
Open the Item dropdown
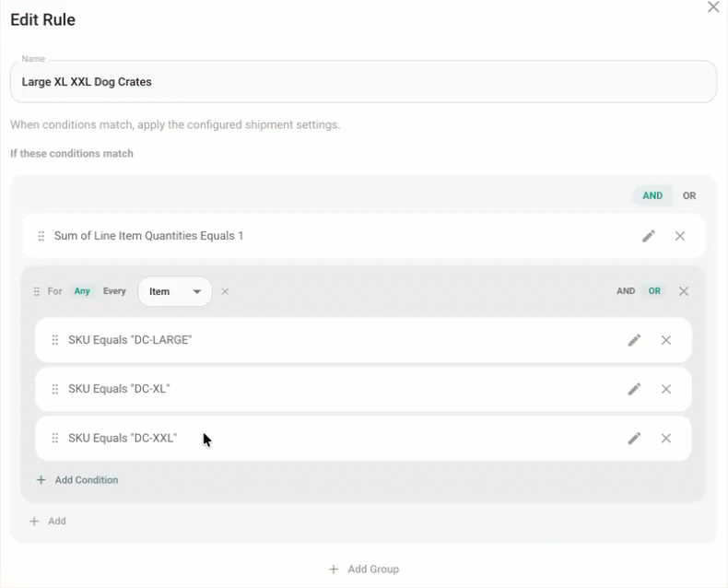pos(175,291)
